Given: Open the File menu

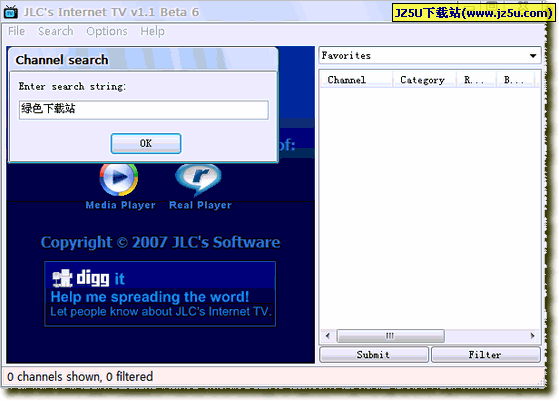Looking at the screenshot, I should (x=16, y=31).
